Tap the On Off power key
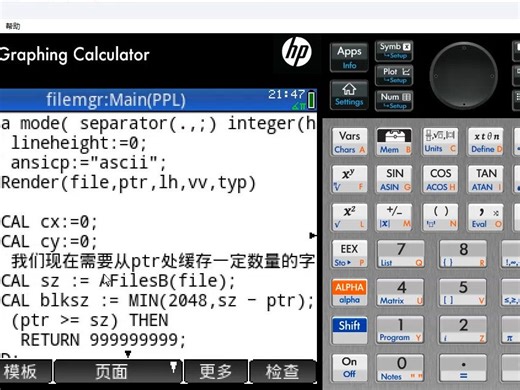 click(x=350, y=368)
